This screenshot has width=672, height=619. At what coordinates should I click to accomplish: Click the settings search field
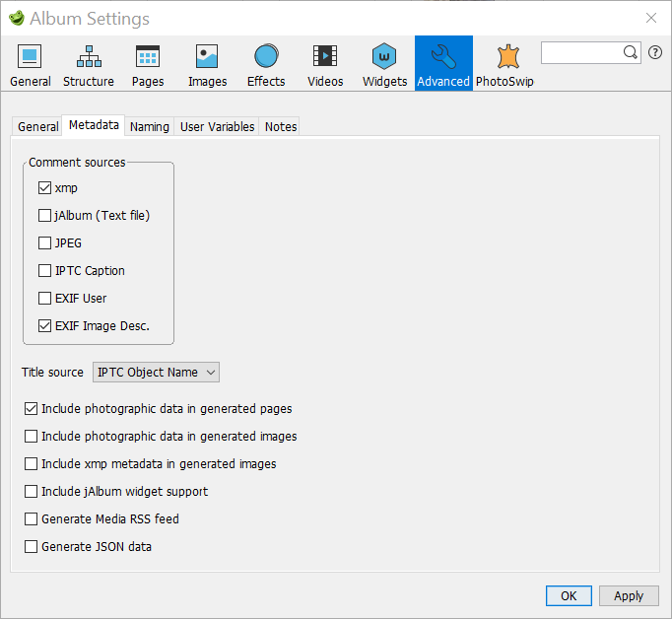tap(582, 52)
